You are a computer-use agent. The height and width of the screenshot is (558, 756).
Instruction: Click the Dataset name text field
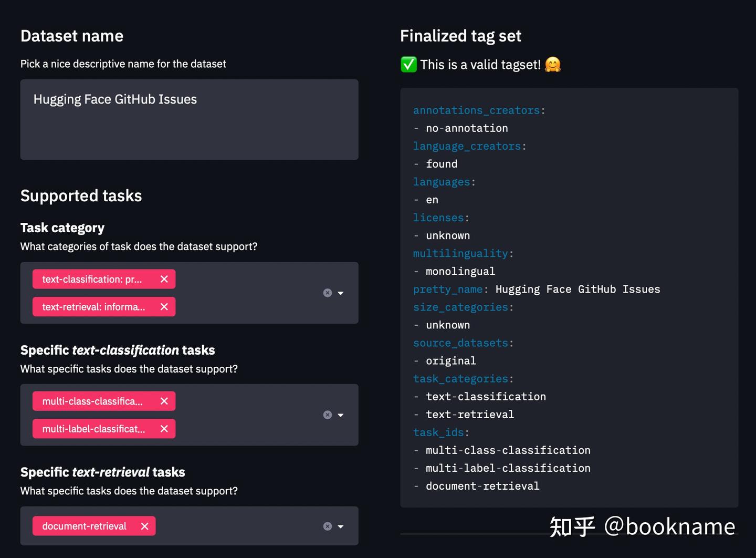[189, 119]
